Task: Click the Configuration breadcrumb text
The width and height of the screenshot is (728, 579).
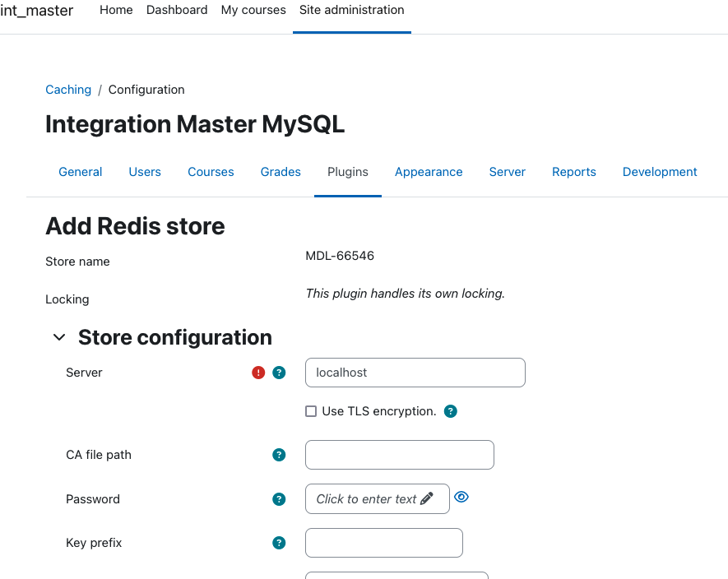Action: tap(146, 90)
